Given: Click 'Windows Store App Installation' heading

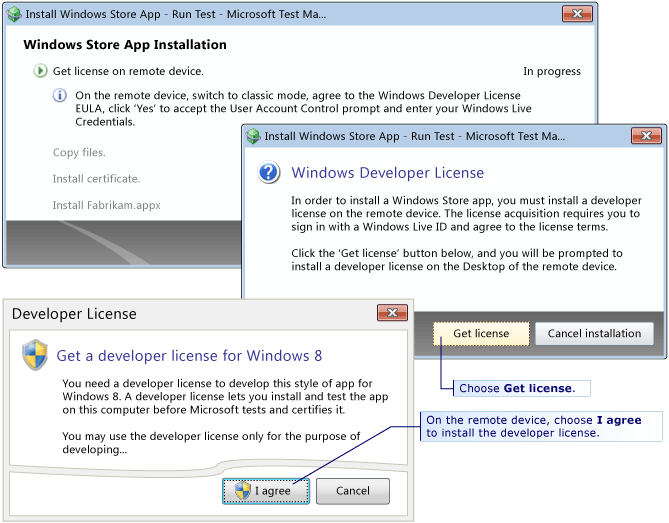Looking at the screenshot, I should (x=125, y=44).
